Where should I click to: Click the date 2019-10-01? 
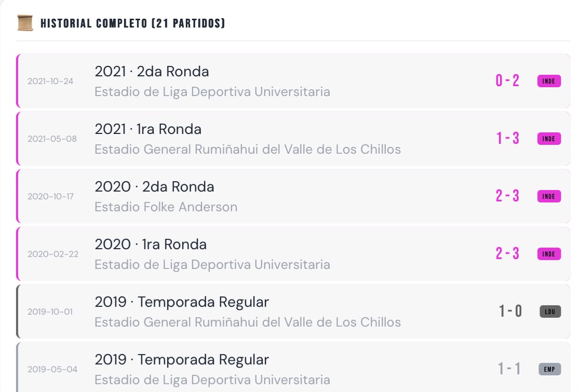(50, 312)
